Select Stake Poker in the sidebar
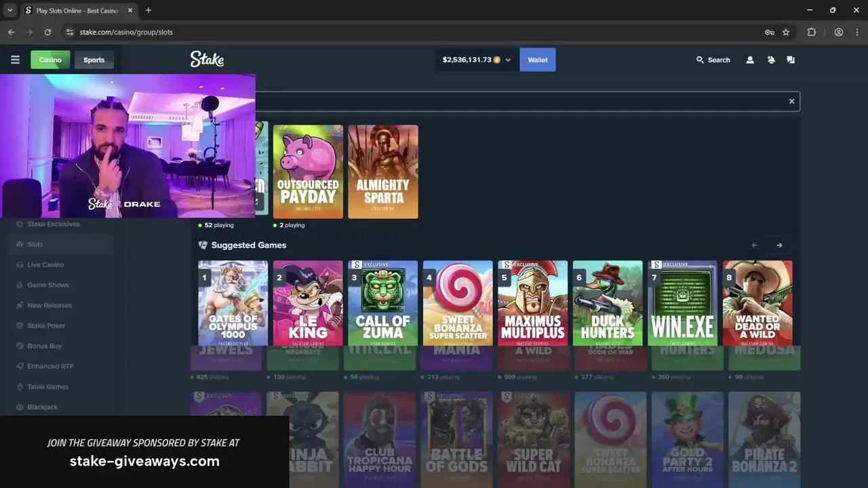 pyautogui.click(x=46, y=325)
